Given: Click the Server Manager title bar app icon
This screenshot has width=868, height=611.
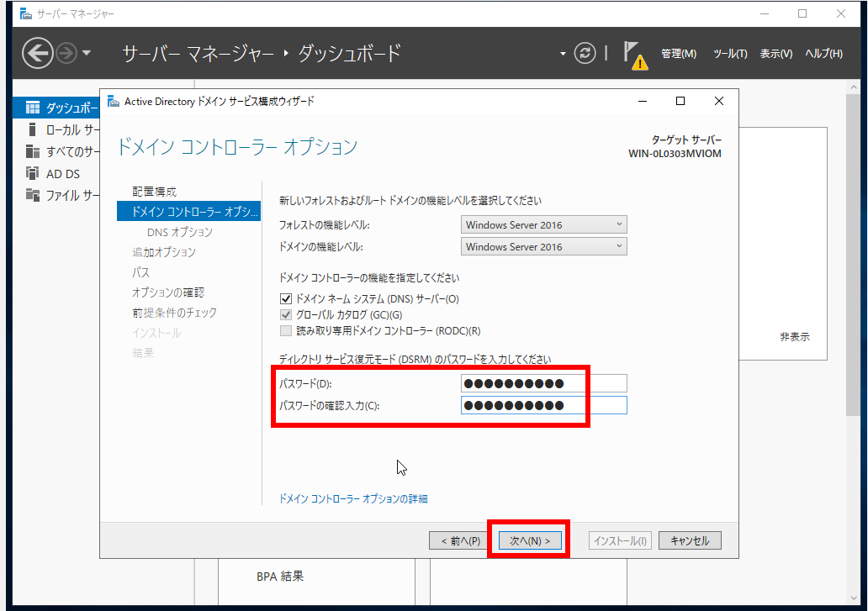Looking at the screenshot, I should pyautogui.click(x=25, y=13).
